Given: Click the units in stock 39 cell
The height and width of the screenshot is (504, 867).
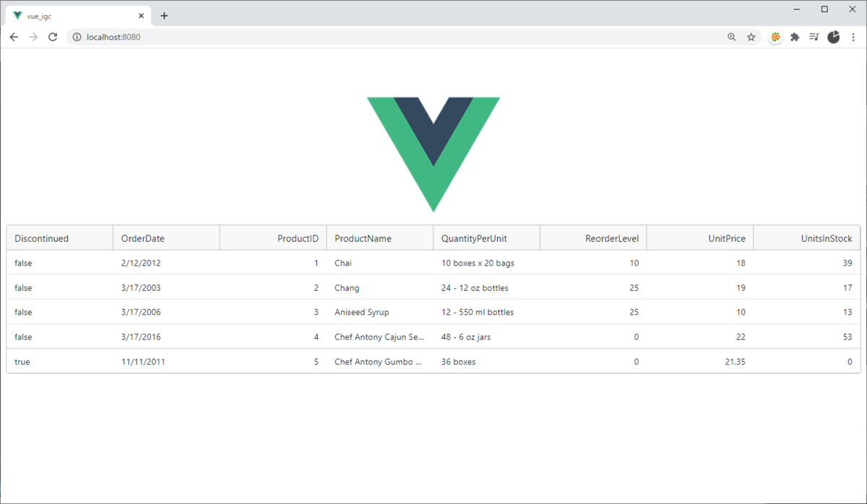Looking at the screenshot, I should [807, 263].
